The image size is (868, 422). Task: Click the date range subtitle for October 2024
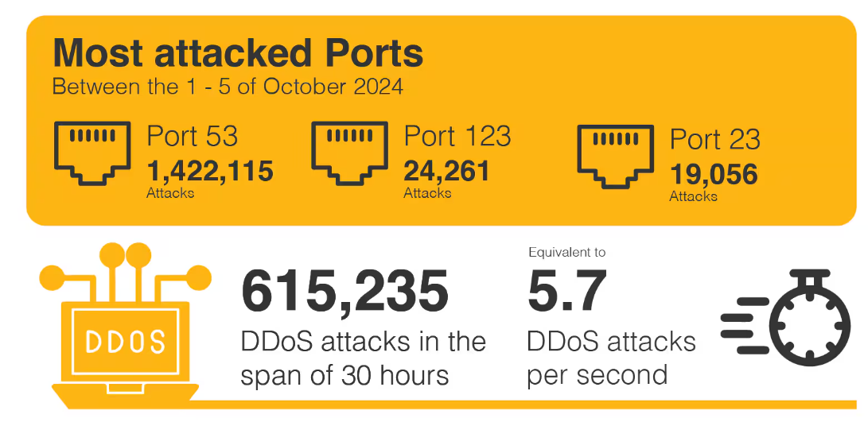coord(228,86)
